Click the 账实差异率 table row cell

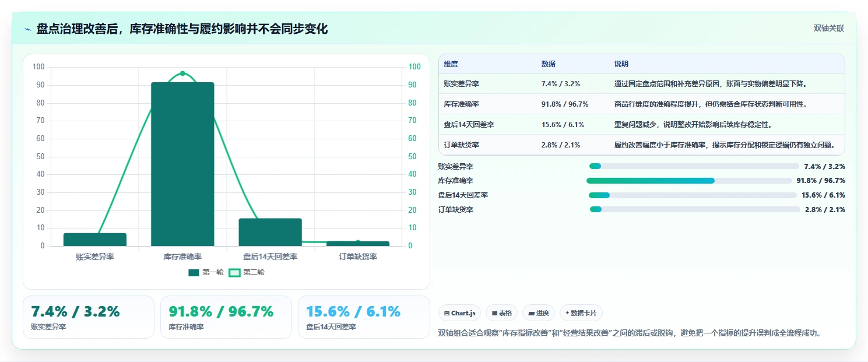461,84
